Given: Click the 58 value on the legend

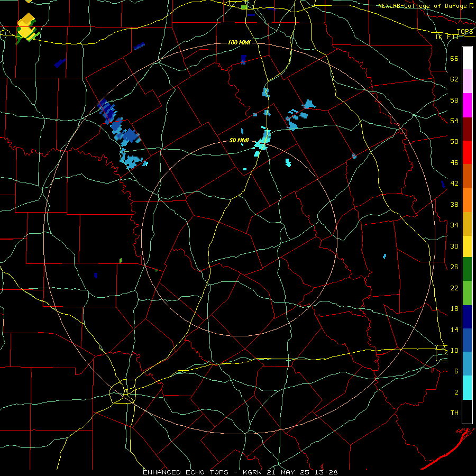Looking at the screenshot, I should pyautogui.click(x=454, y=100).
